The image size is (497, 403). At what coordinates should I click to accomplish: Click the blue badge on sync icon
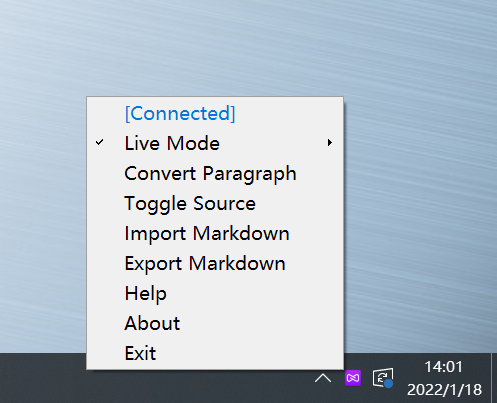(x=388, y=384)
